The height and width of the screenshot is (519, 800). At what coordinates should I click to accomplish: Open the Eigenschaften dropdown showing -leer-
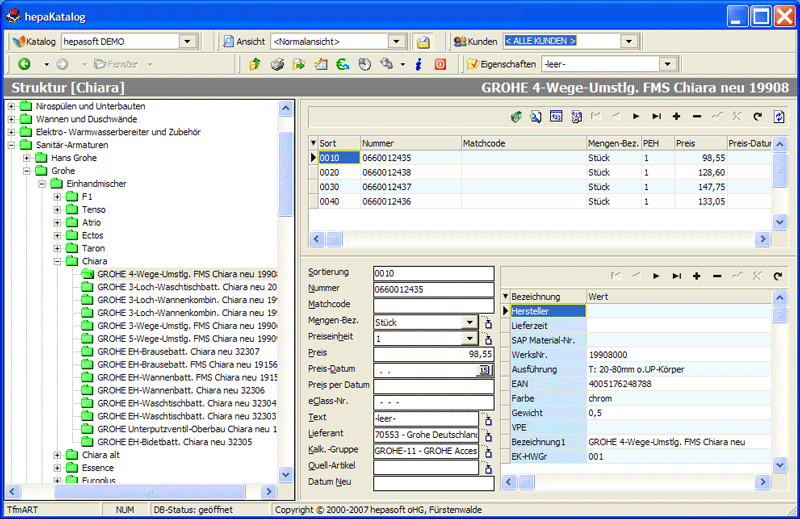(666, 64)
